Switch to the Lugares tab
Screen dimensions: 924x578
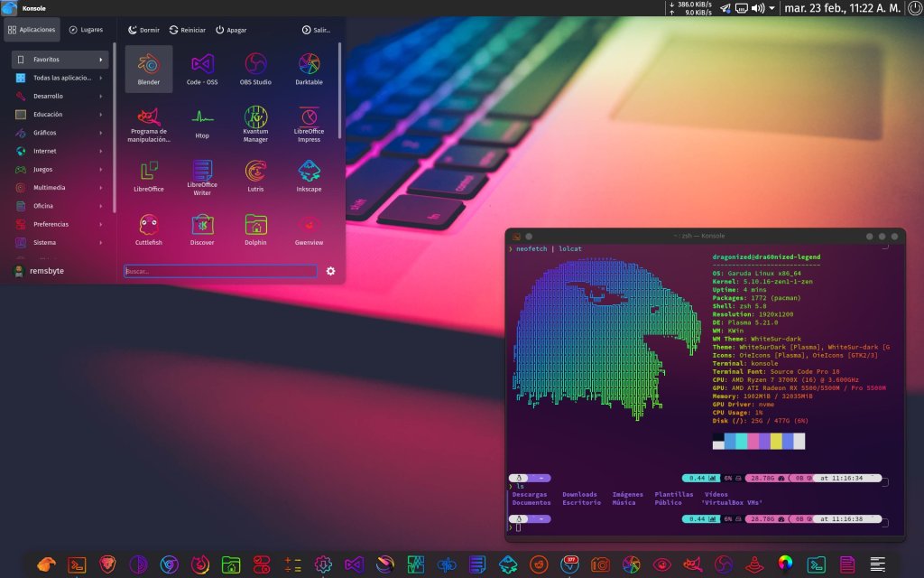pos(86,30)
